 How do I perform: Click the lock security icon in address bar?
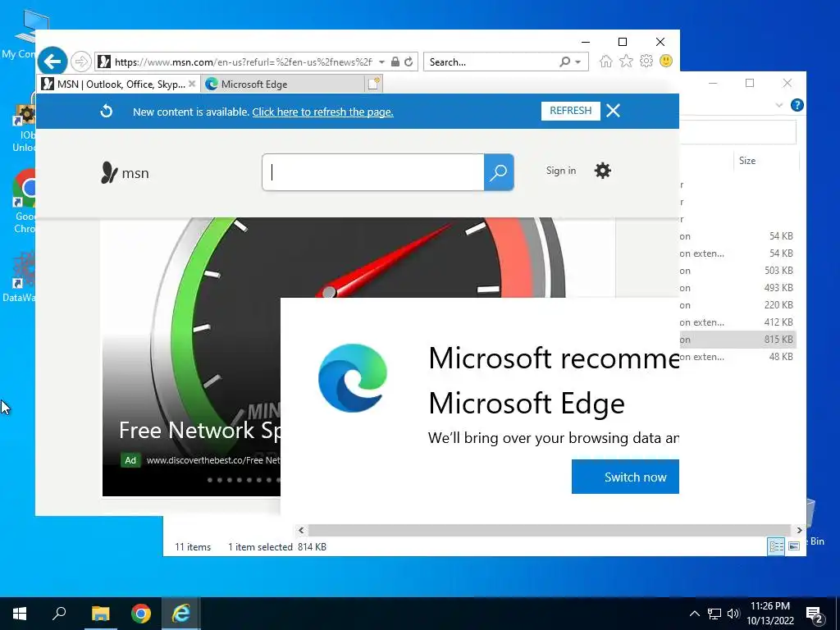tap(395, 62)
